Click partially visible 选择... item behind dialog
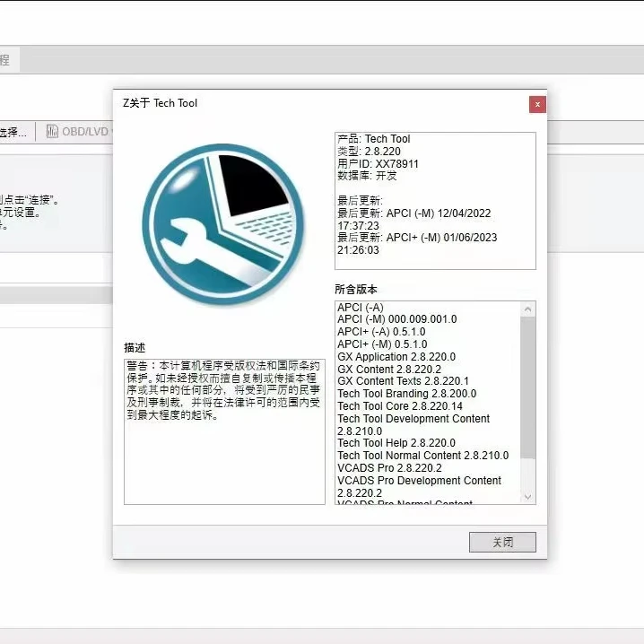The width and height of the screenshot is (644, 644). coord(13,132)
